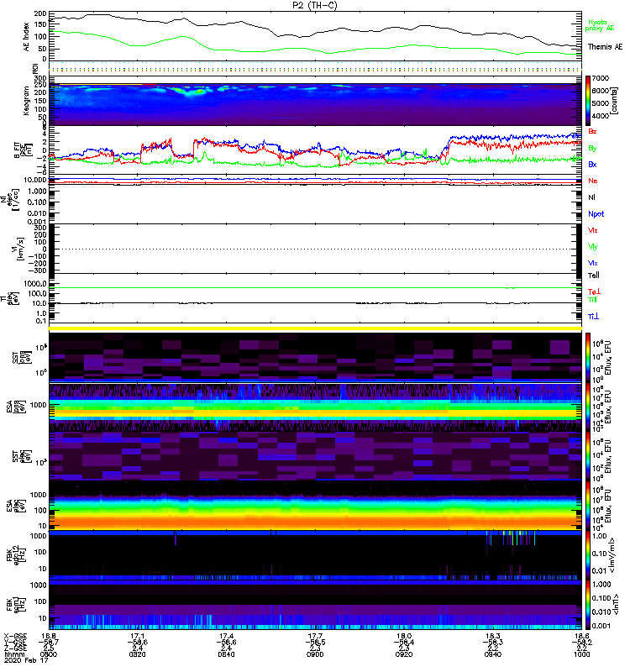The width and height of the screenshot is (630, 672).
Task: Click the 0840 time tick label
Action: [226, 654]
